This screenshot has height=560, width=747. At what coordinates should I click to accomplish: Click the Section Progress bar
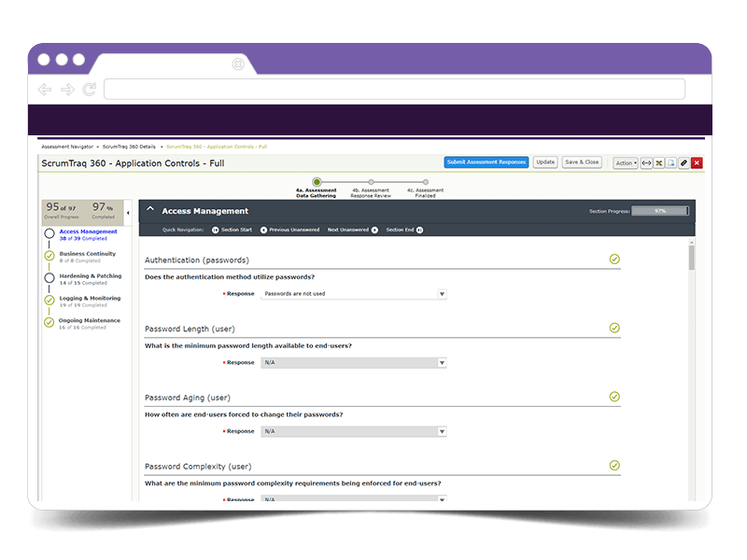point(660,211)
